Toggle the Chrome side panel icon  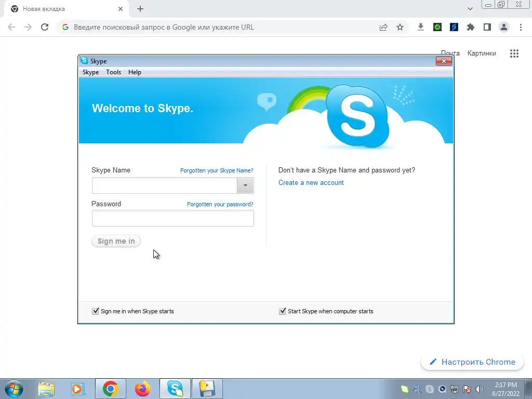pos(487,27)
